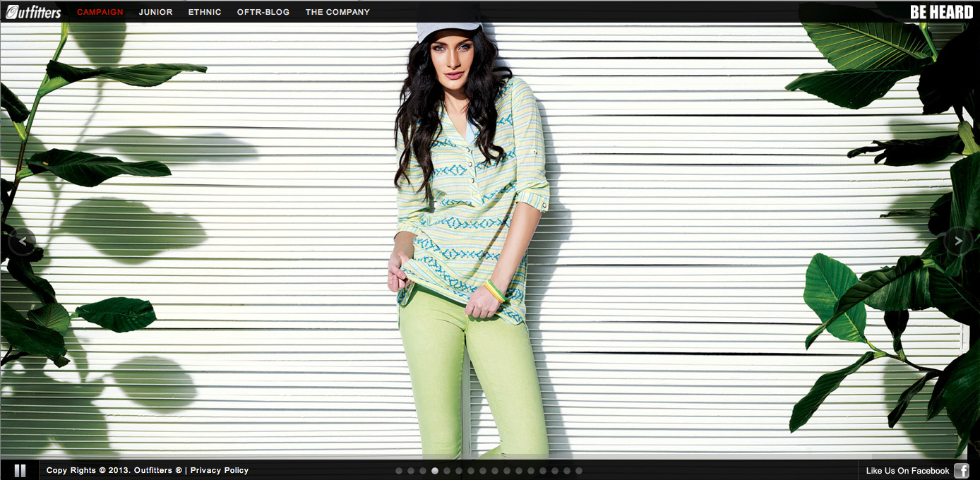The width and height of the screenshot is (980, 480).
Task: Pause the slideshow
Action: click(20, 470)
